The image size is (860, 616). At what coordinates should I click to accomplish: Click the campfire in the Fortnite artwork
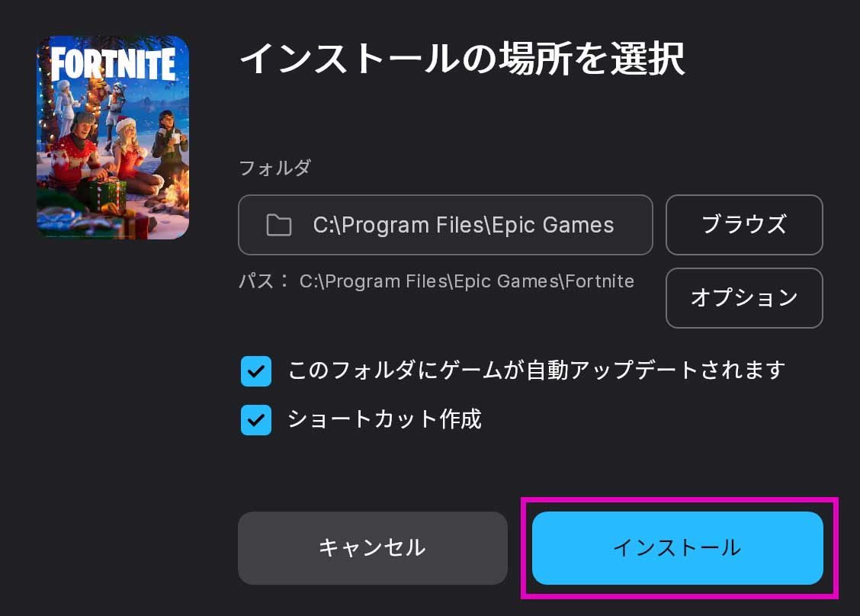[178, 192]
